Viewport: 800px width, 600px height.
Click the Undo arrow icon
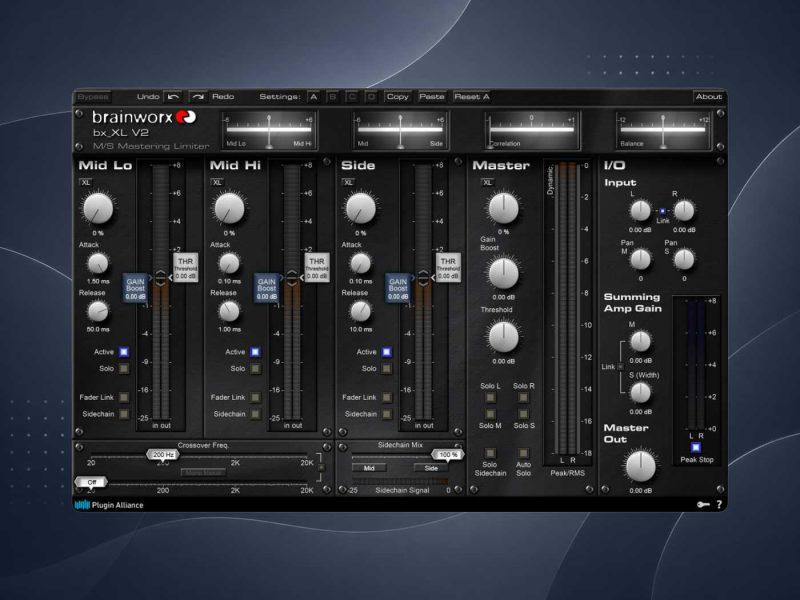tap(173, 96)
